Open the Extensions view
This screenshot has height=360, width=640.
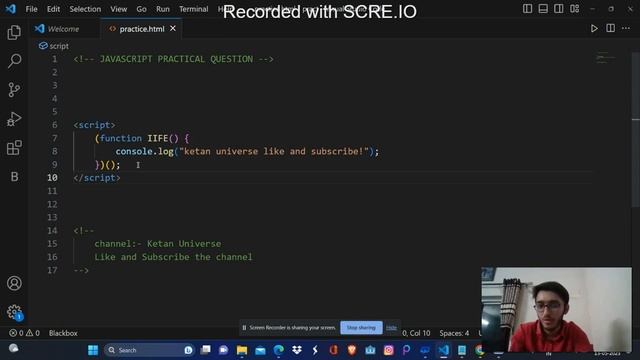coord(14,148)
